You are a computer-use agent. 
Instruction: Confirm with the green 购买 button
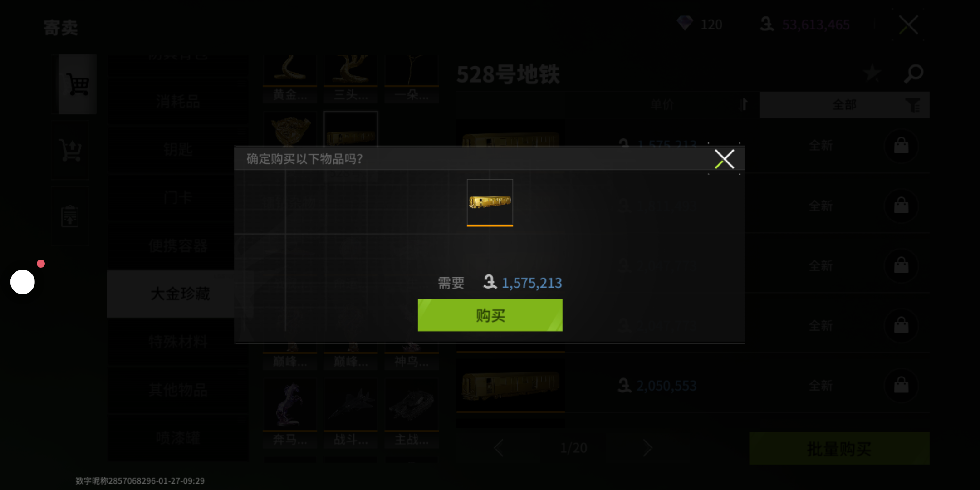pyautogui.click(x=490, y=315)
